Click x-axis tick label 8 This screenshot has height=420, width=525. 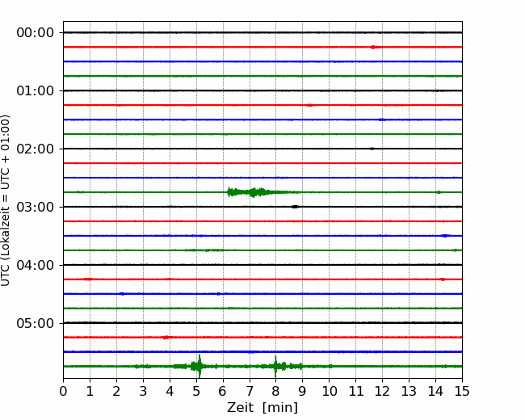click(276, 391)
